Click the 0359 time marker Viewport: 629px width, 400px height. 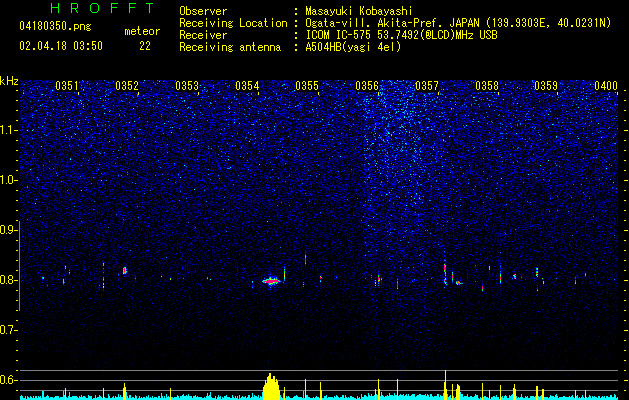pyautogui.click(x=546, y=86)
